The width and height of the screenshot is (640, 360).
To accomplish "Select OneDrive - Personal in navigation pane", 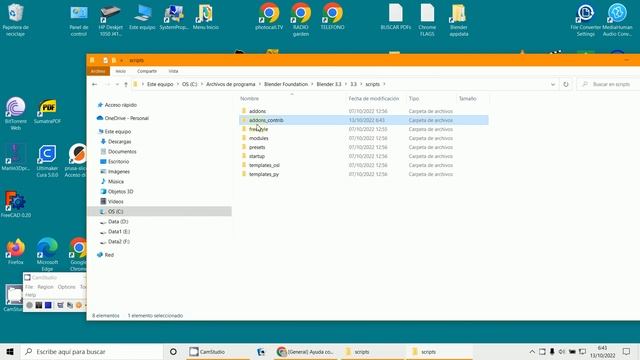I will [126, 118].
